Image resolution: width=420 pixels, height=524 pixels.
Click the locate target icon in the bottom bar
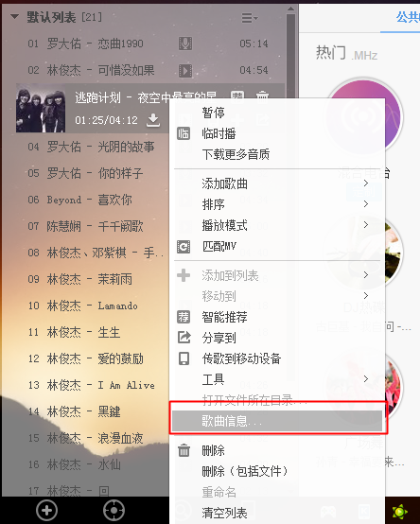click(114, 511)
